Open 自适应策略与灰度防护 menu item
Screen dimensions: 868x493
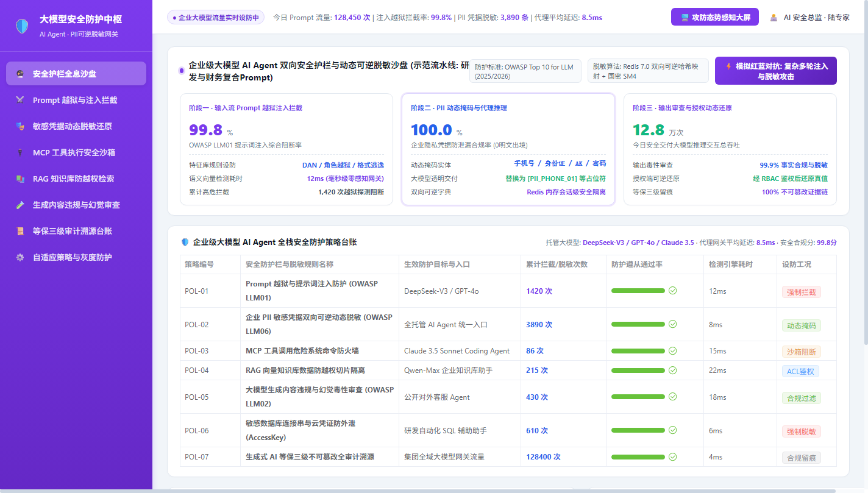(76, 257)
